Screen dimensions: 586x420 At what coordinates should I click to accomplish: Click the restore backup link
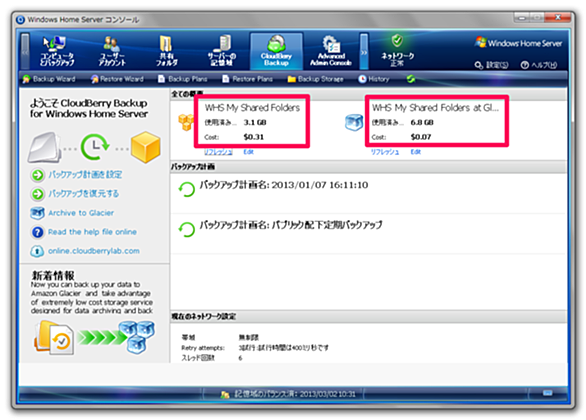point(84,194)
